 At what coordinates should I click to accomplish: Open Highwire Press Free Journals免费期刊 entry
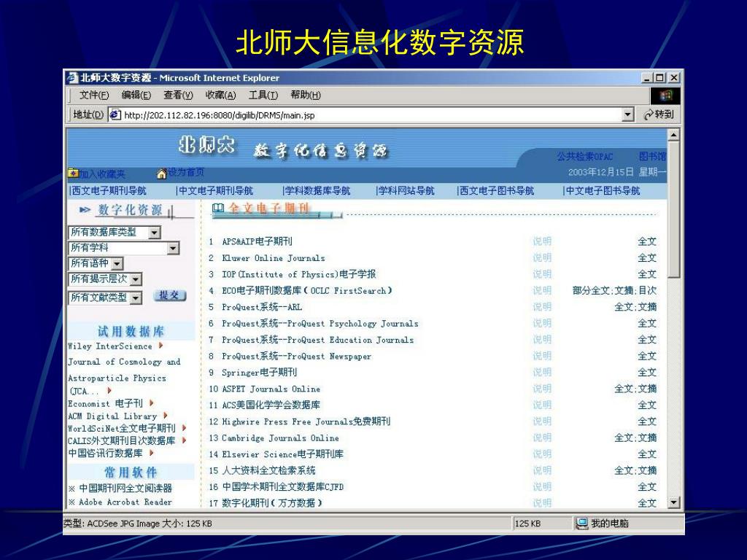[306, 421]
